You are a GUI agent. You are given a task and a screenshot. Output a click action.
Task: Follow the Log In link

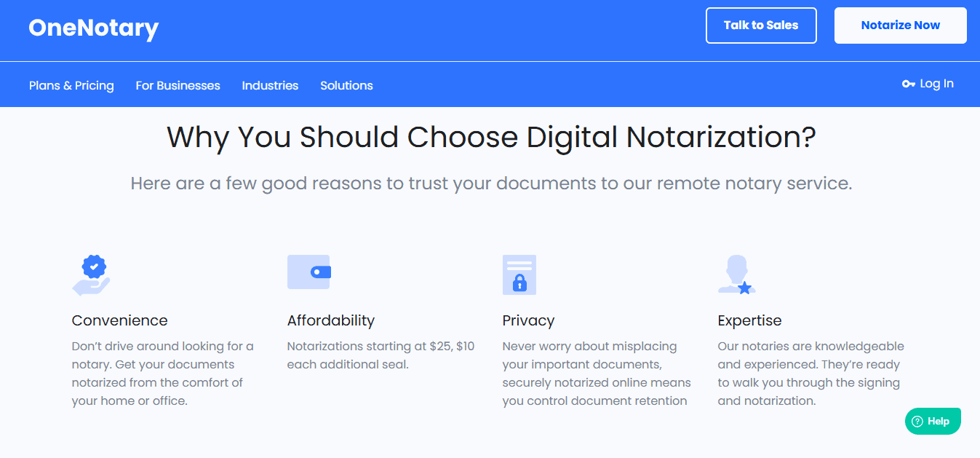tap(936, 84)
